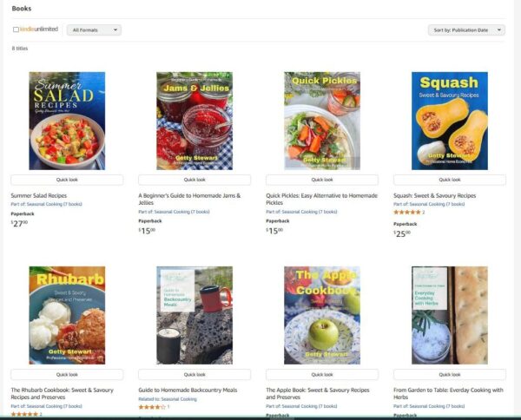Open the Summer Salad Recipes cover image

coord(67,121)
